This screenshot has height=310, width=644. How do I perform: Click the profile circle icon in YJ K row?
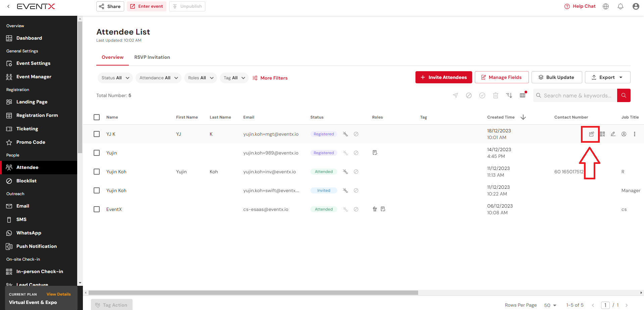624,134
